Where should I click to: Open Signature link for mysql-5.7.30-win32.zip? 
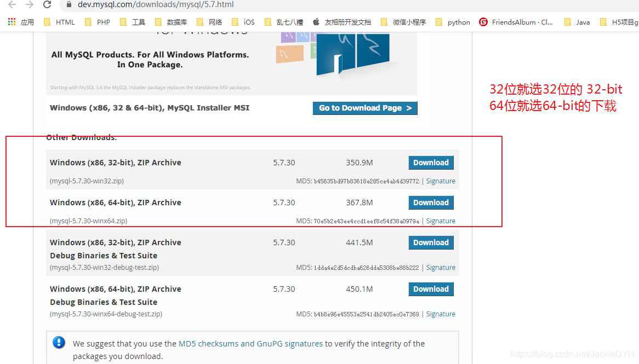click(441, 181)
